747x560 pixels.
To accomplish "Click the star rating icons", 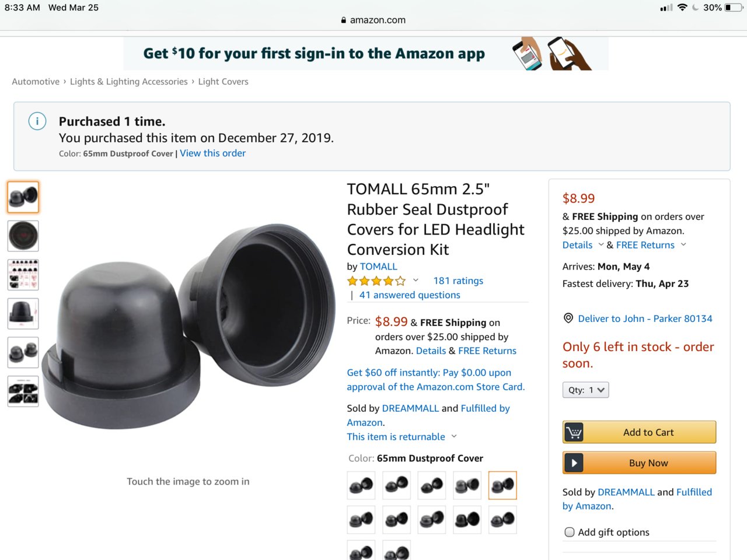I will point(376,281).
